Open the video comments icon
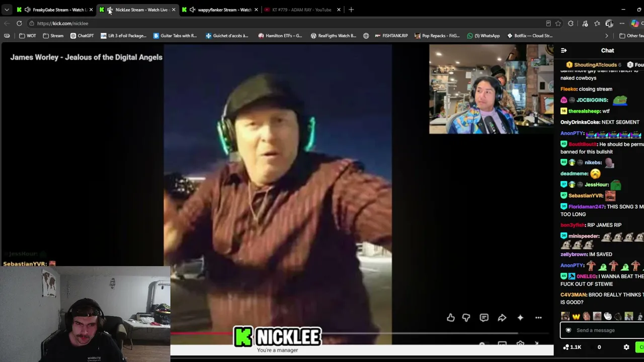Screen dimensions: 644x362 484,318
